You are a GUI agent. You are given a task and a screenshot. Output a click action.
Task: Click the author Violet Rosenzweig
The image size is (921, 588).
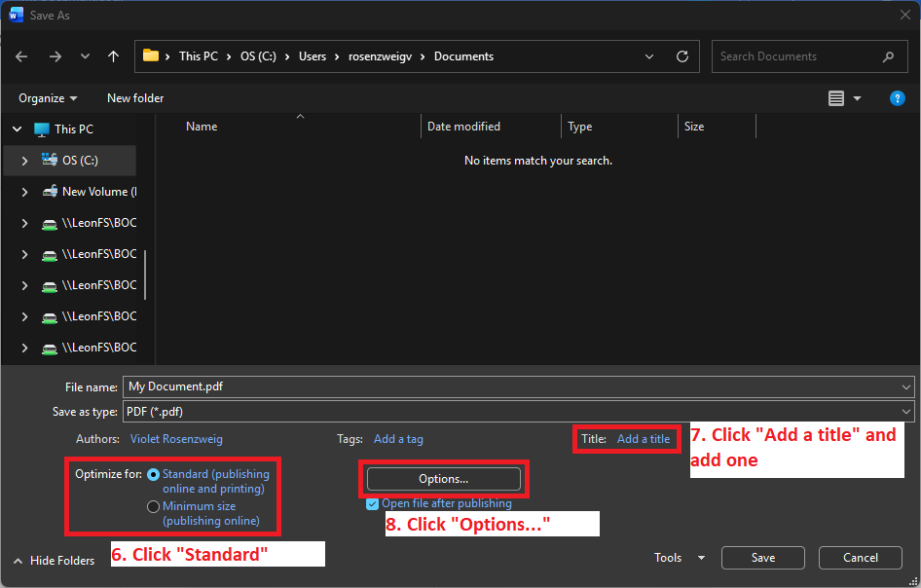point(176,439)
